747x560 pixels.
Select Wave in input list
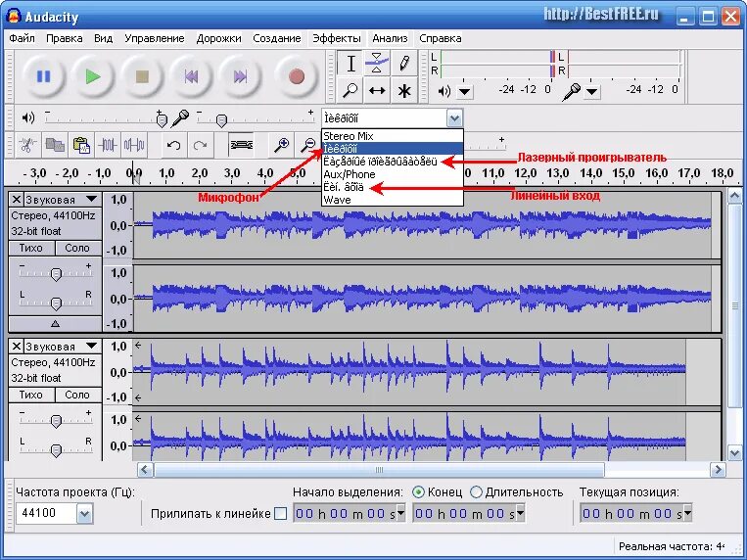coord(393,200)
